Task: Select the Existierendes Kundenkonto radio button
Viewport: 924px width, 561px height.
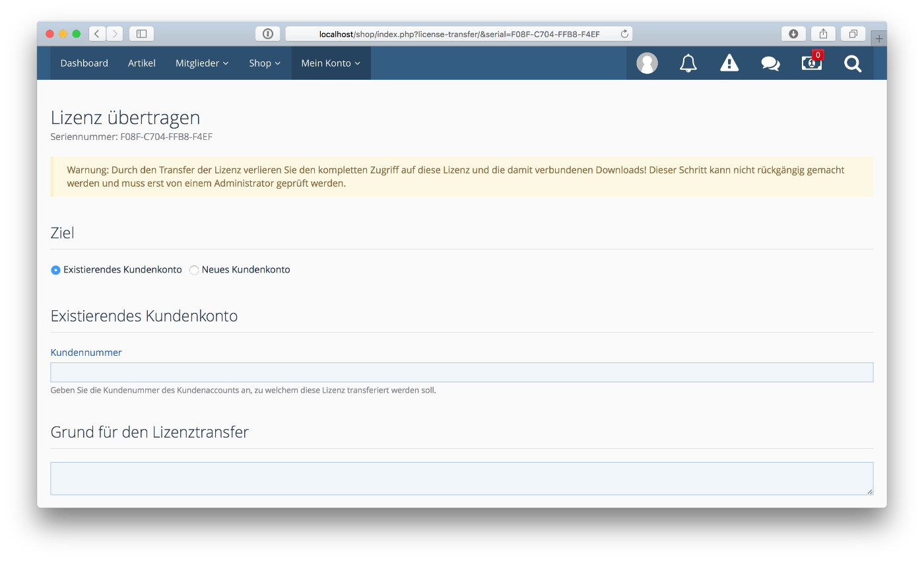Action: point(56,270)
